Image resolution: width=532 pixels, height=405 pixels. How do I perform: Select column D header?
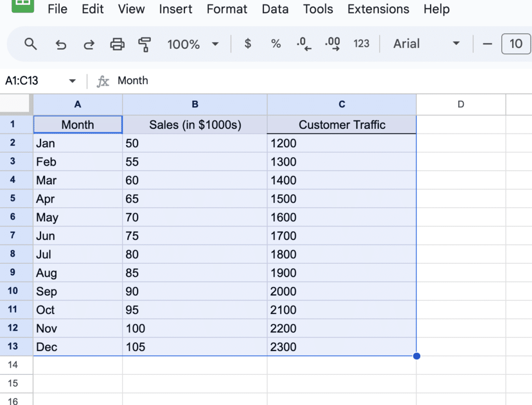pyautogui.click(x=461, y=104)
